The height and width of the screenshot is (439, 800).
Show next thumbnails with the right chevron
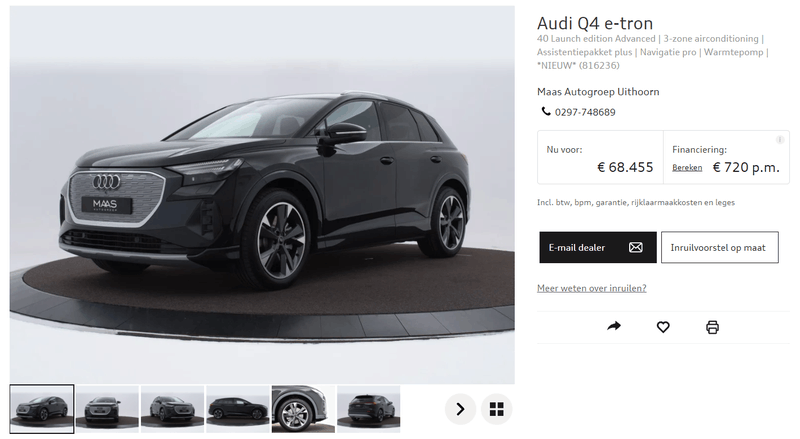tap(460, 409)
